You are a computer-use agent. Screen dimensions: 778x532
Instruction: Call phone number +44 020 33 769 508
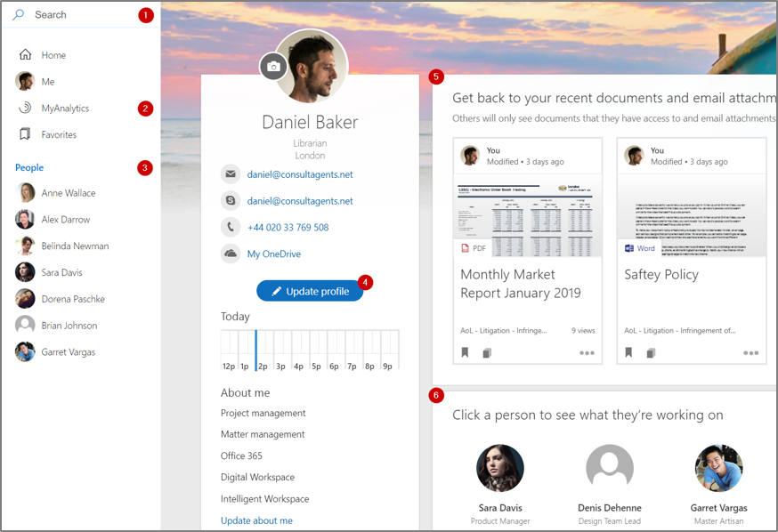(x=288, y=228)
